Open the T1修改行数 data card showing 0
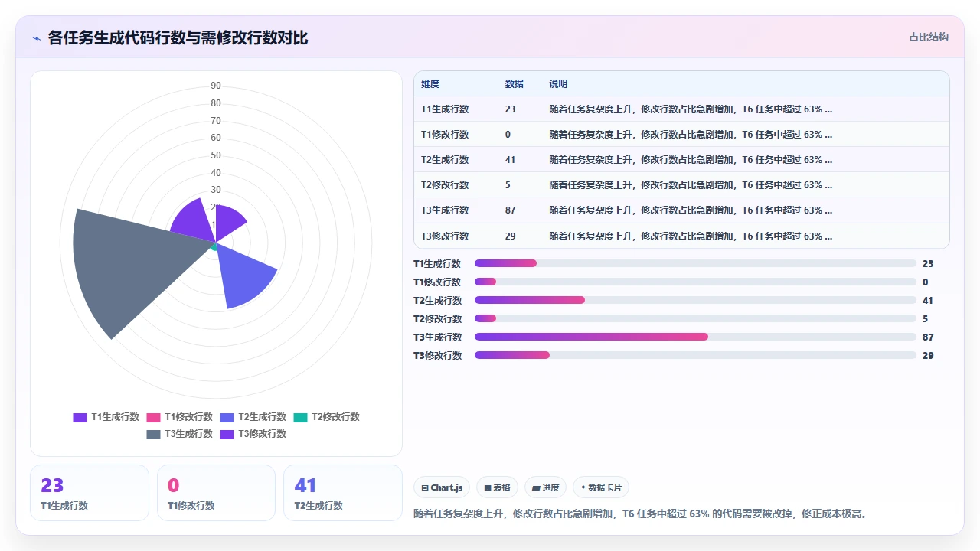The image size is (980, 551). [216, 493]
